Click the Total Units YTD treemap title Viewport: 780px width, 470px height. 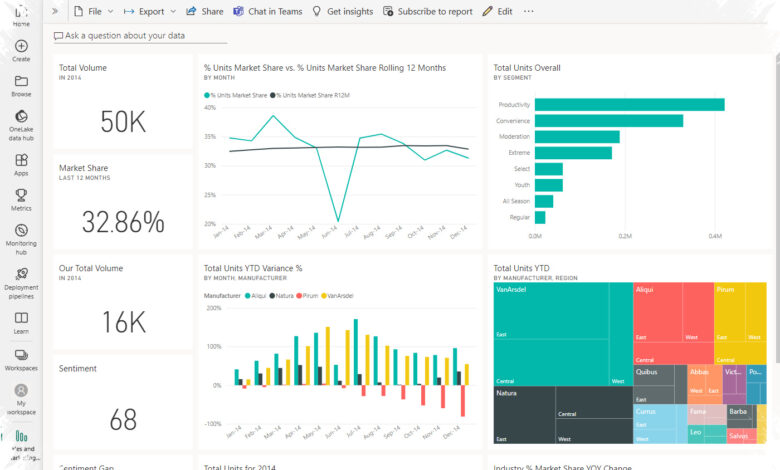[521, 268]
